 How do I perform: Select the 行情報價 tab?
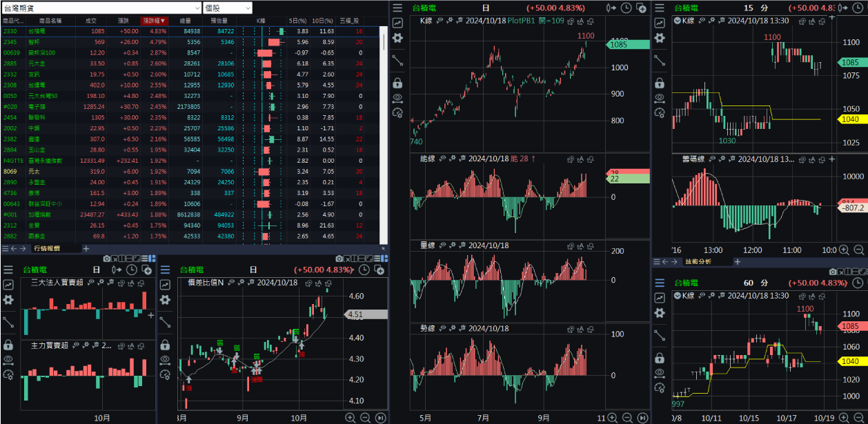coord(47,248)
